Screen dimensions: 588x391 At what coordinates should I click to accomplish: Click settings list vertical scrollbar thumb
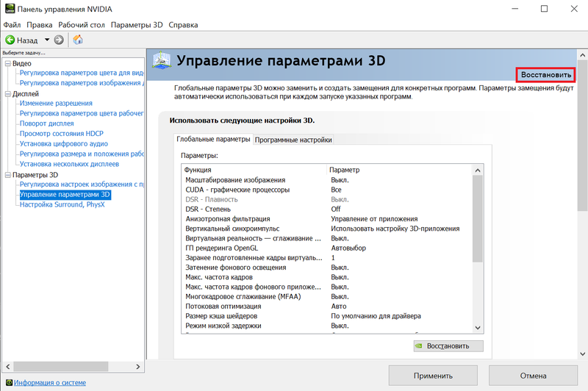tap(477, 218)
